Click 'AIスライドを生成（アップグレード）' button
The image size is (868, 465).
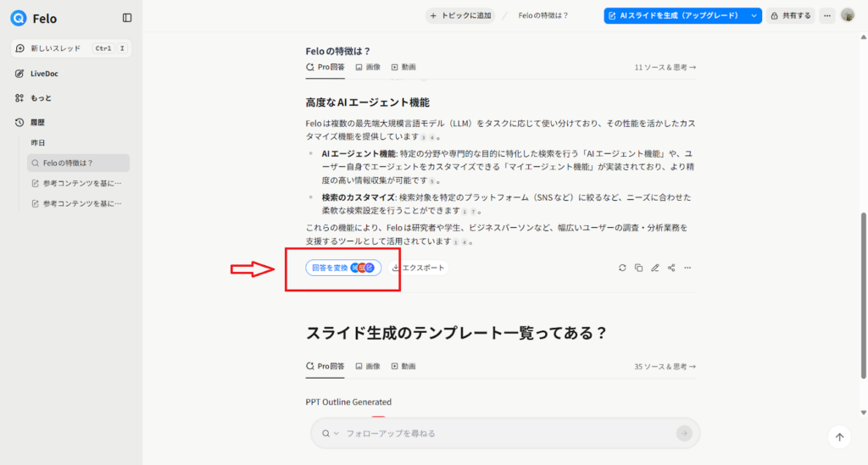click(675, 15)
